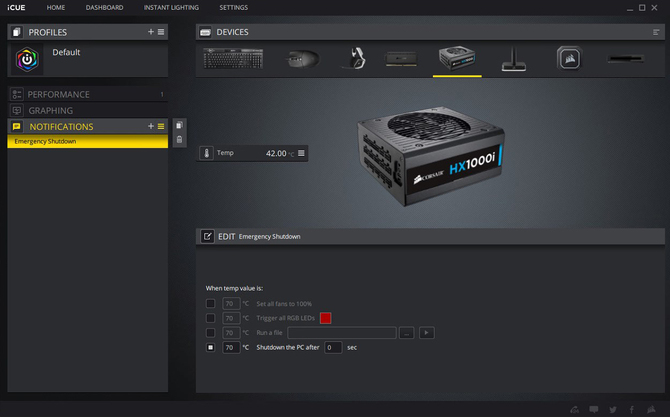The image size is (670, 417).
Task: Expand the Performance section
Action: (88, 94)
